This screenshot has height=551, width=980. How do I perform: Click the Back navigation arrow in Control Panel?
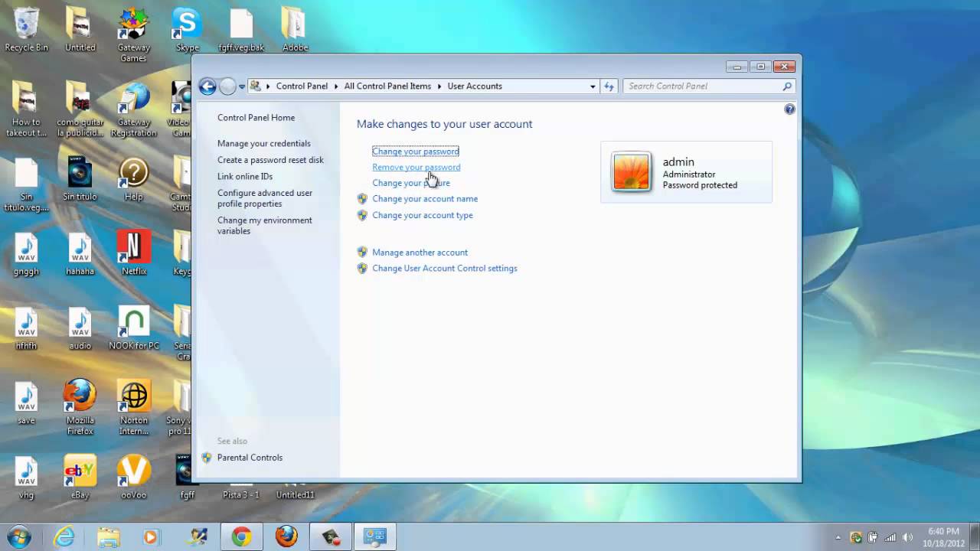tap(207, 86)
